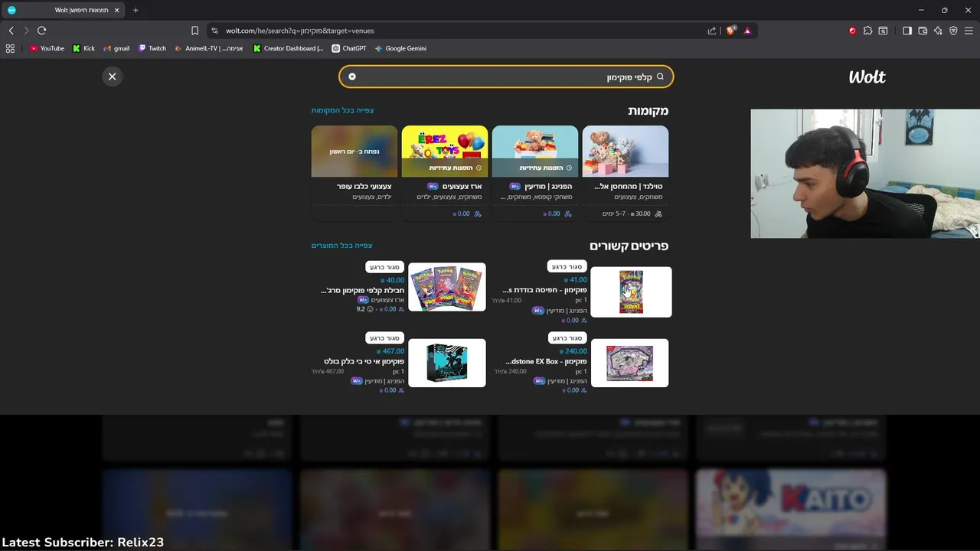This screenshot has height=551, width=980.
Task: Open the red recording extension icon
Action: [x=852, y=31]
